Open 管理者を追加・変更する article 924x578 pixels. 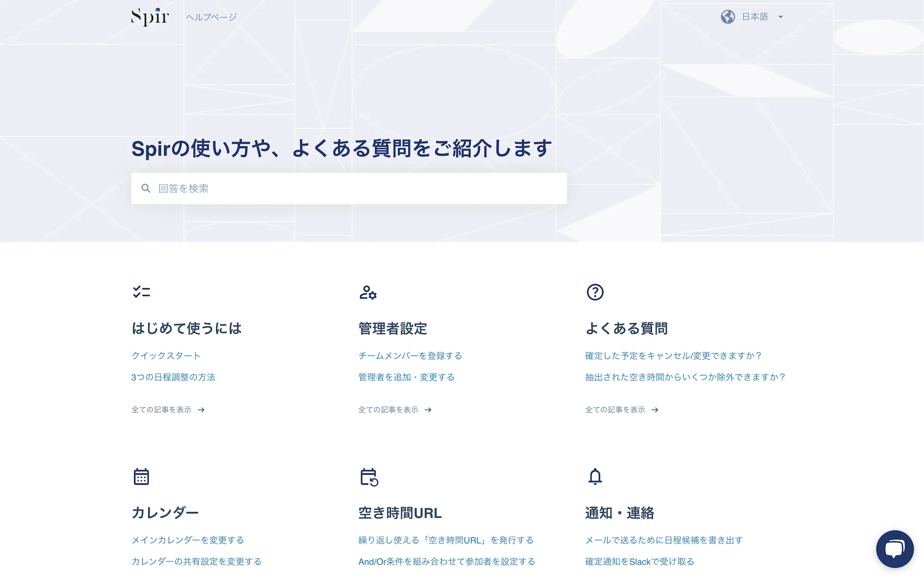[407, 377]
